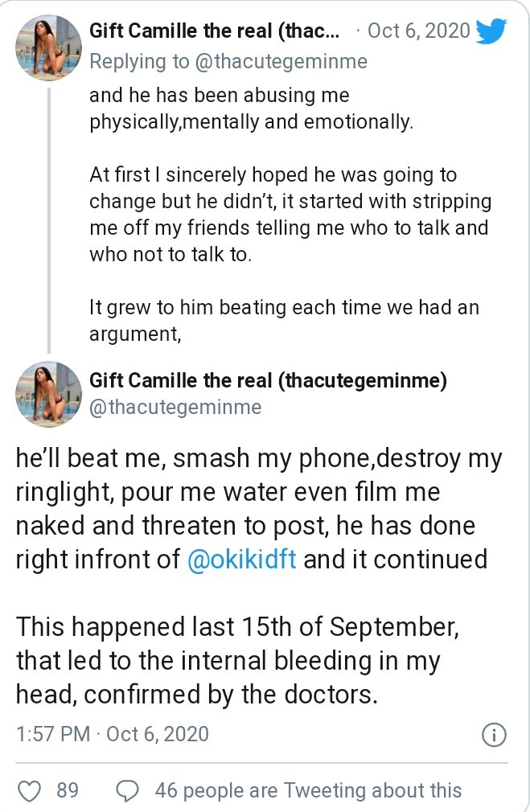Click the like count of 89
Viewport: 530px width, 812px height.
[x=68, y=791]
